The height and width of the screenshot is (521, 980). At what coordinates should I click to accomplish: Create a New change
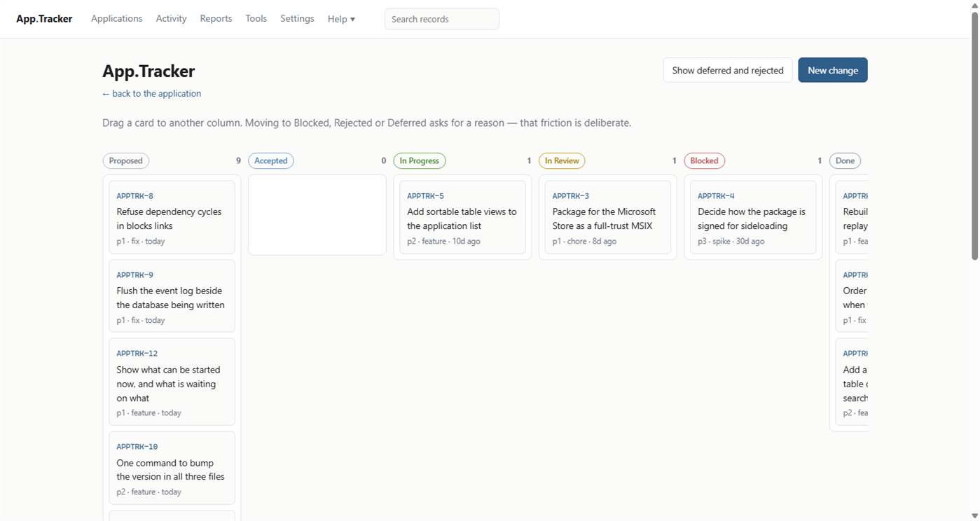832,70
